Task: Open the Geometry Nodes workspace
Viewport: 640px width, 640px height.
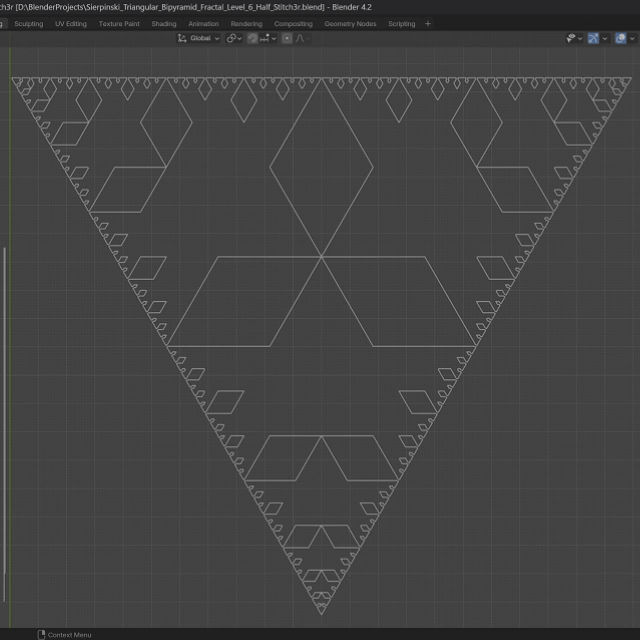Action: coord(350,23)
